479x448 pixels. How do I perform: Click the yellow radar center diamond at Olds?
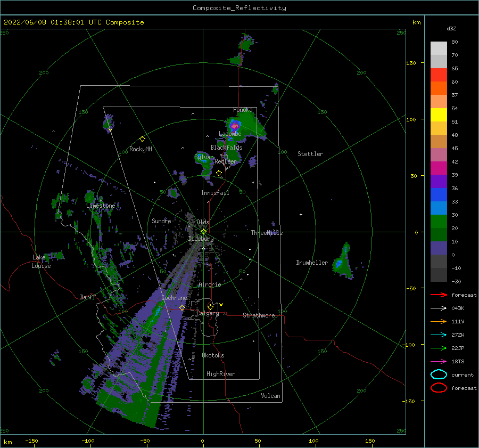[203, 232]
